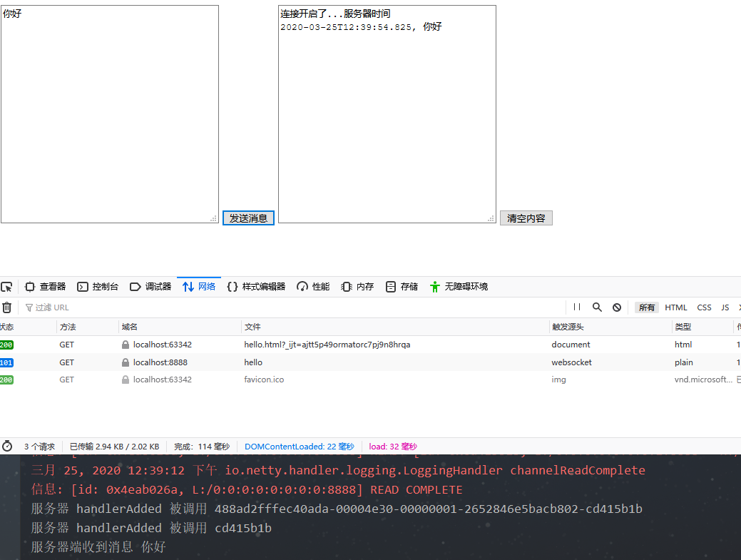The width and height of the screenshot is (741, 560).
Task: Click into the message input textarea containing 你好
Action: pyautogui.click(x=110, y=114)
